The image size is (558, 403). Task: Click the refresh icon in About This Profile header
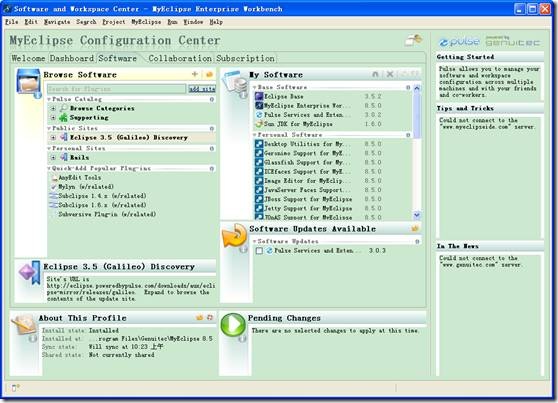pyautogui.click(x=210, y=317)
